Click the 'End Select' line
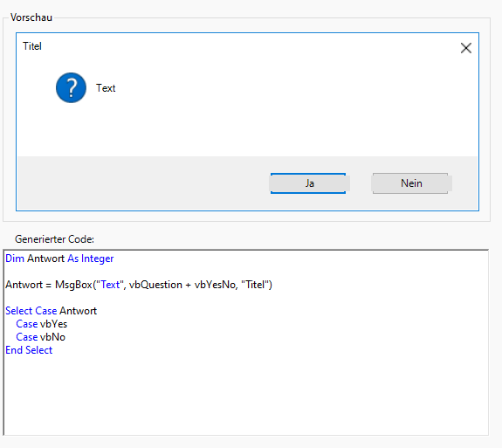The image size is (502, 448). pyautogui.click(x=29, y=350)
